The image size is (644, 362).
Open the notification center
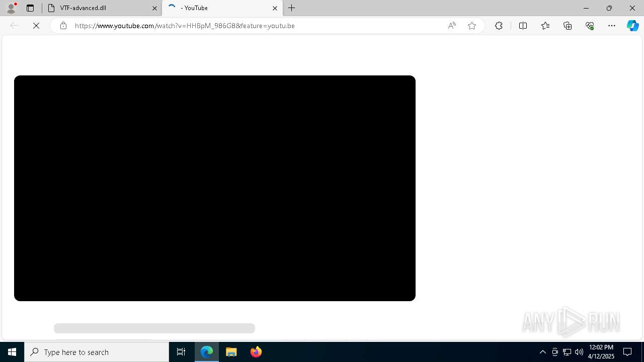tap(628, 352)
